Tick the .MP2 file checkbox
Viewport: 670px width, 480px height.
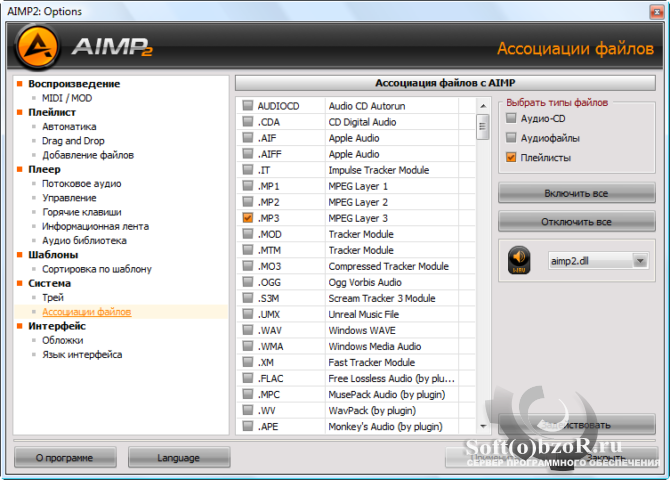[x=248, y=202]
